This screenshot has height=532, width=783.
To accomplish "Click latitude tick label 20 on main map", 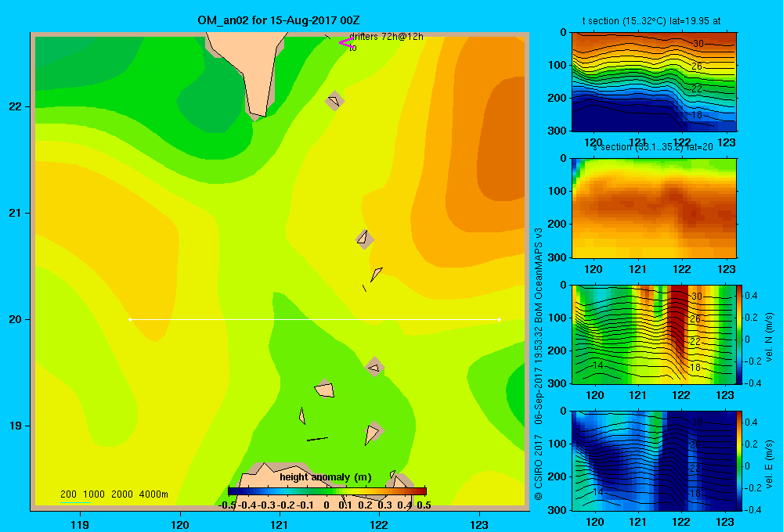I will (x=16, y=319).
